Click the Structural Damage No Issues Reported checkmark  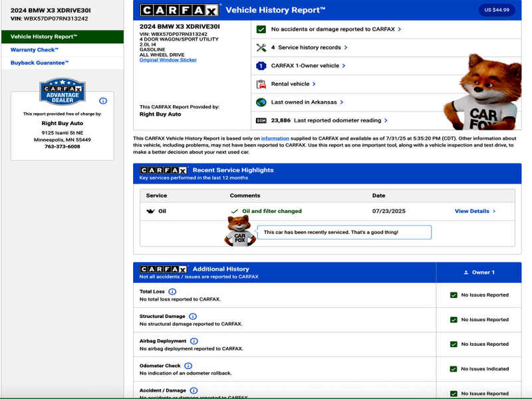click(x=454, y=320)
